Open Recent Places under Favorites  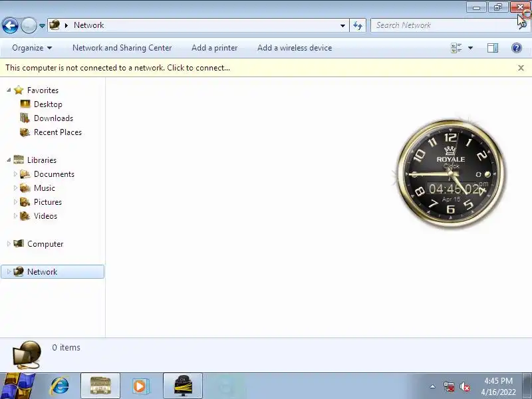[58, 132]
